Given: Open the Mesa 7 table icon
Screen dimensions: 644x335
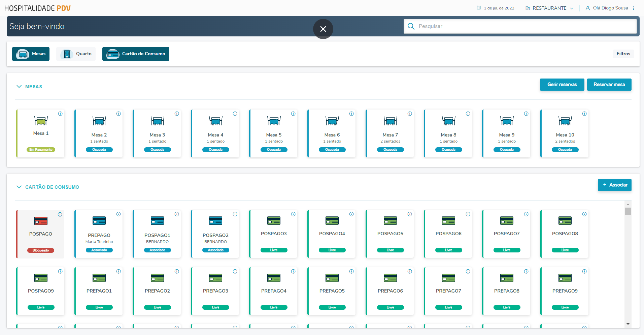Looking at the screenshot, I should pos(390,121).
